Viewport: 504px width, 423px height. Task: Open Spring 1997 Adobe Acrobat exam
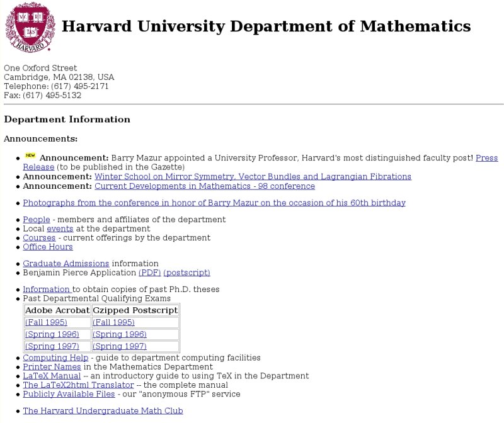(52, 346)
